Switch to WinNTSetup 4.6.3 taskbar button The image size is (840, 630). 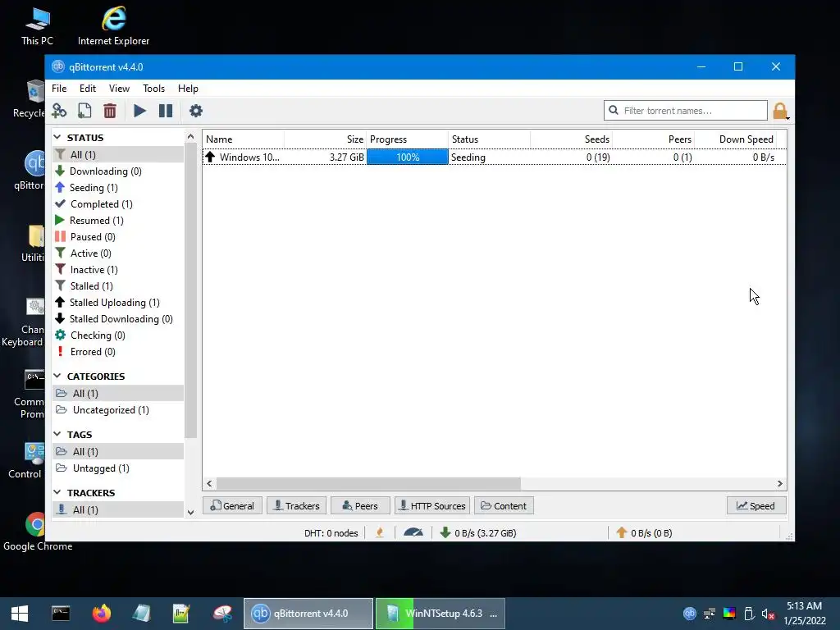[x=441, y=614]
